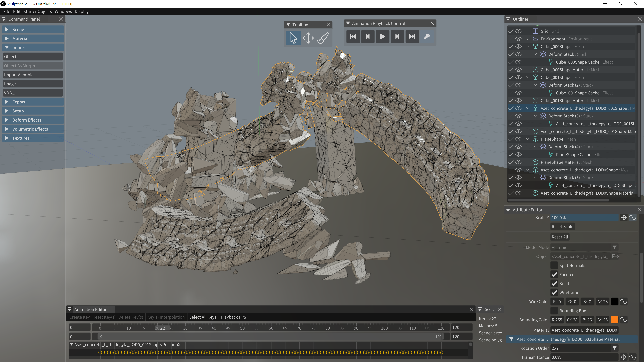Open file browser icon next to Object field
Image resolution: width=644 pixels, height=362 pixels.
[x=615, y=256]
